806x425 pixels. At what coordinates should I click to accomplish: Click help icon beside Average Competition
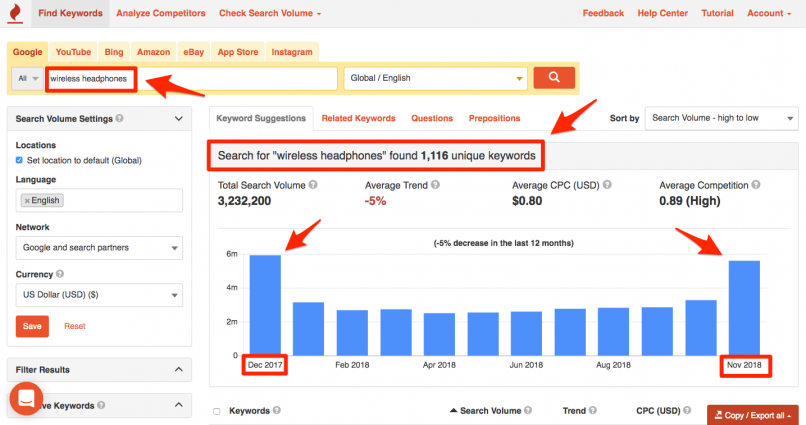[x=756, y=184]
